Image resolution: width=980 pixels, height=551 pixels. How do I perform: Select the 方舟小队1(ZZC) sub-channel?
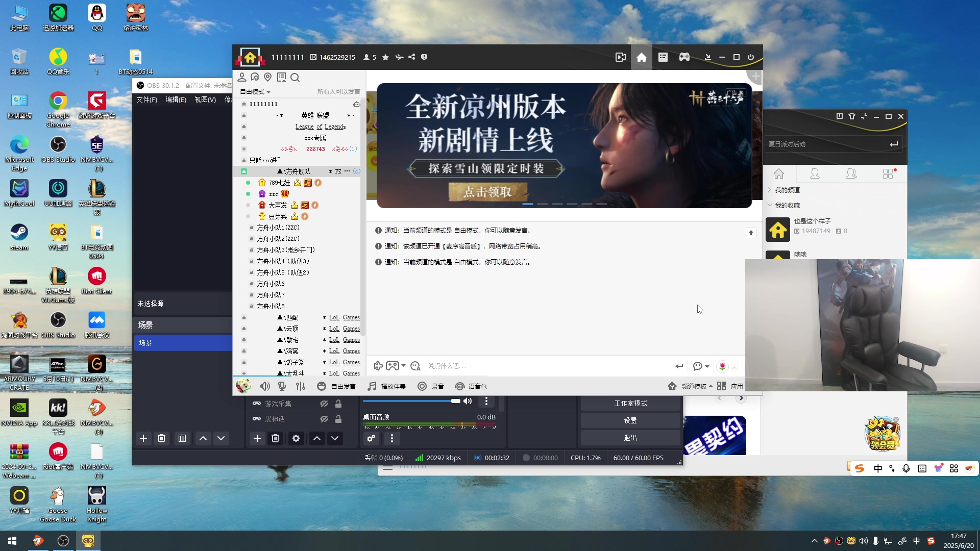coord(278,228)
